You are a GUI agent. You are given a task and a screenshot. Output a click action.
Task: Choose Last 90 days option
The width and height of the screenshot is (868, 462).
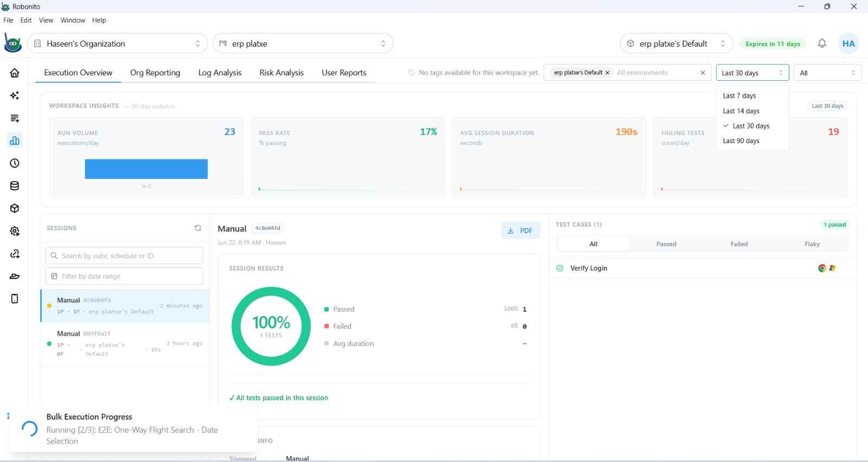[x=752, y=141]
